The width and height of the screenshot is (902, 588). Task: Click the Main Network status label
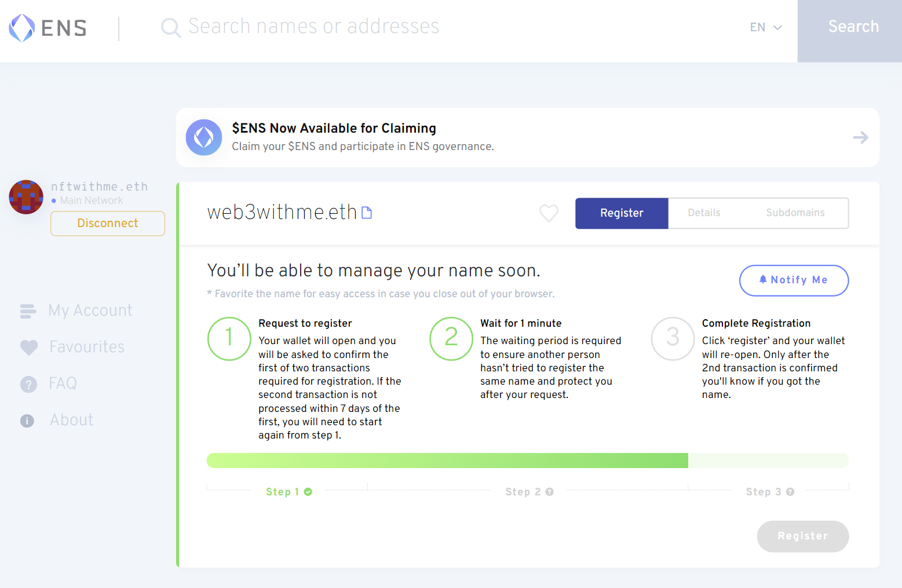pyautogui.click(x=91, y=200)
